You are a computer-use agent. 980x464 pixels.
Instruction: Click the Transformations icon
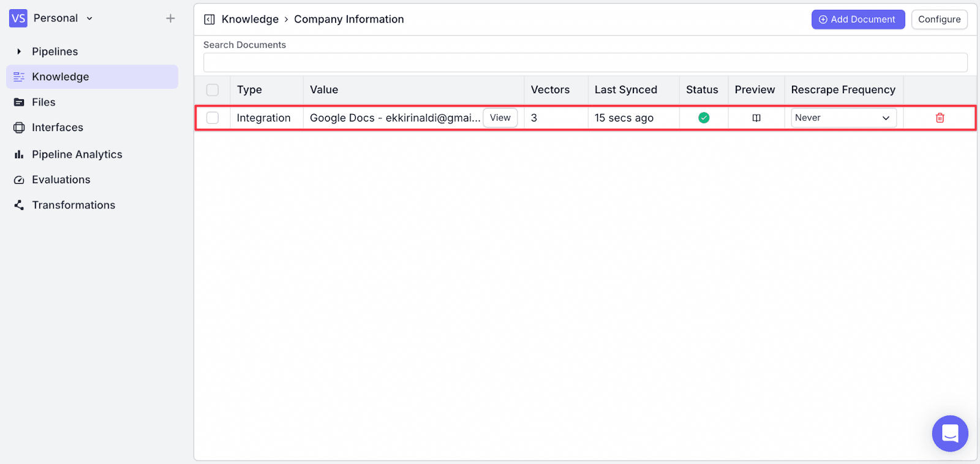click(x=19, y=205)
